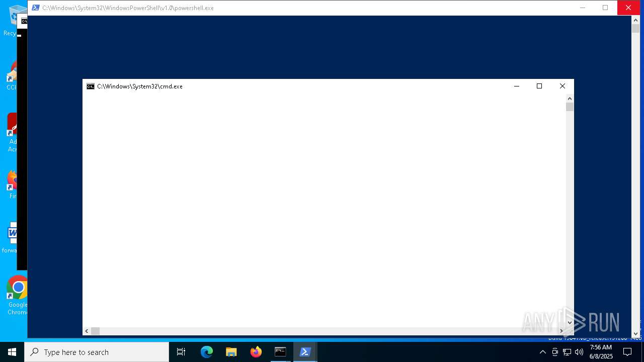Click cmd.exe vertical scrollbar thumb
The width and height of the screenshot is (644, 362).
570,107
